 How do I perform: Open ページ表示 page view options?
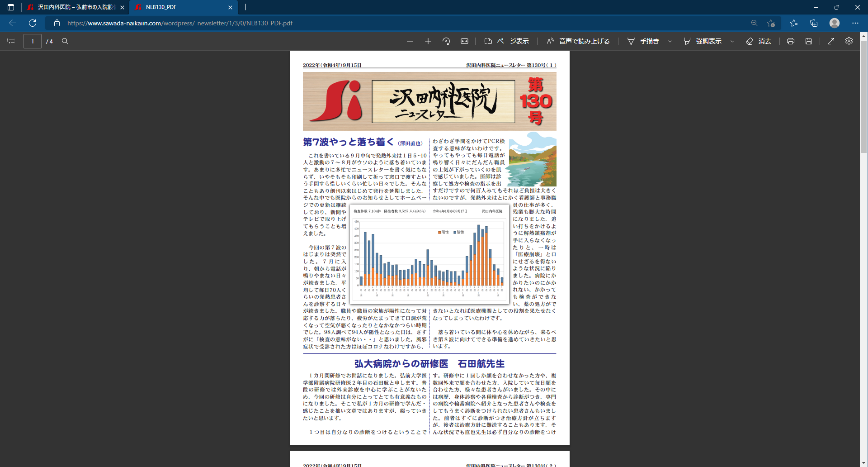click(506, 41)
